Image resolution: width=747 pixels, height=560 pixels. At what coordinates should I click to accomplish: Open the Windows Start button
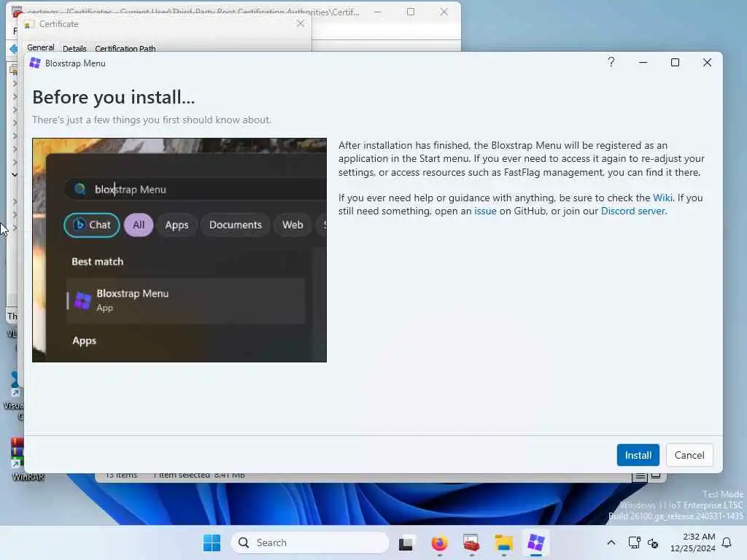point(212,542)
